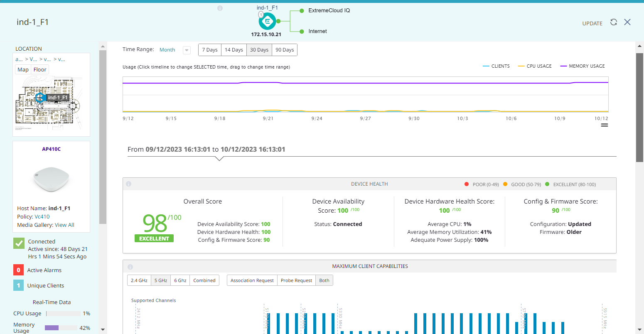Select the Map view tab

(23, 69)
